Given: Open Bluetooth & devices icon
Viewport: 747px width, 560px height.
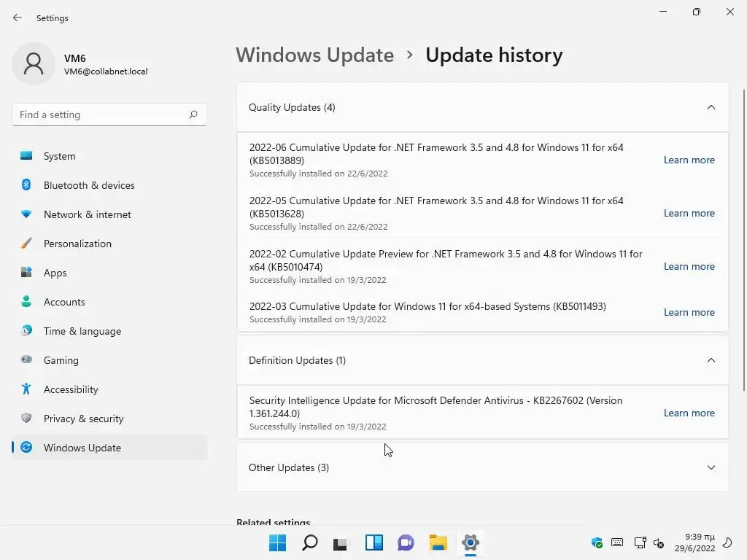Looking at the screenshot, I should [x=26, y=184].
